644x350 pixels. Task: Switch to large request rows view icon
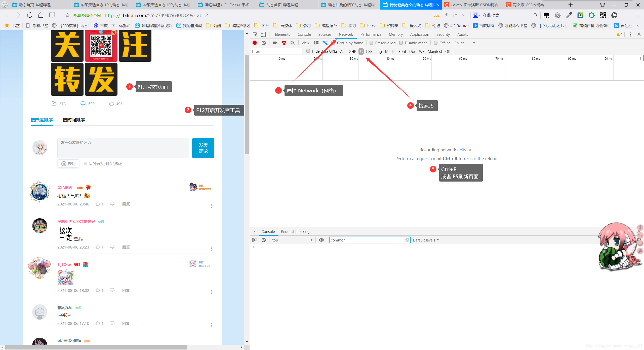coord(316,43)
